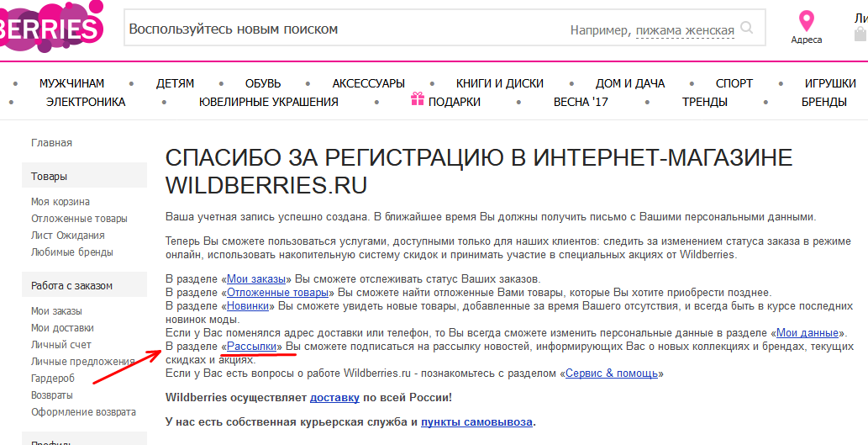Image resolution: width=868 pixels, height=445 pixels.
Task: Open Гардероб in the sidebar
Action: [x=53, y=379]
